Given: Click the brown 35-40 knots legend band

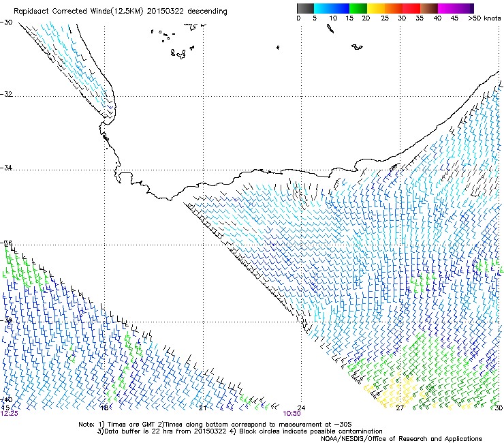Looking at the screenshot, I should click(429, 8).
